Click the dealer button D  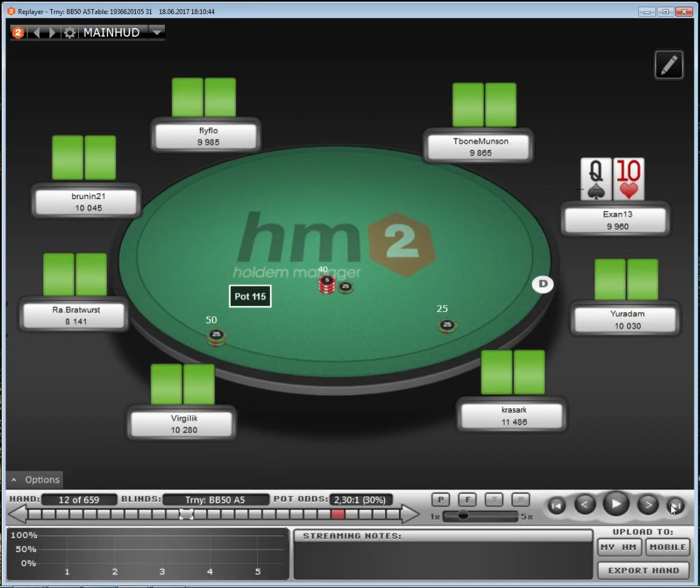543,284
